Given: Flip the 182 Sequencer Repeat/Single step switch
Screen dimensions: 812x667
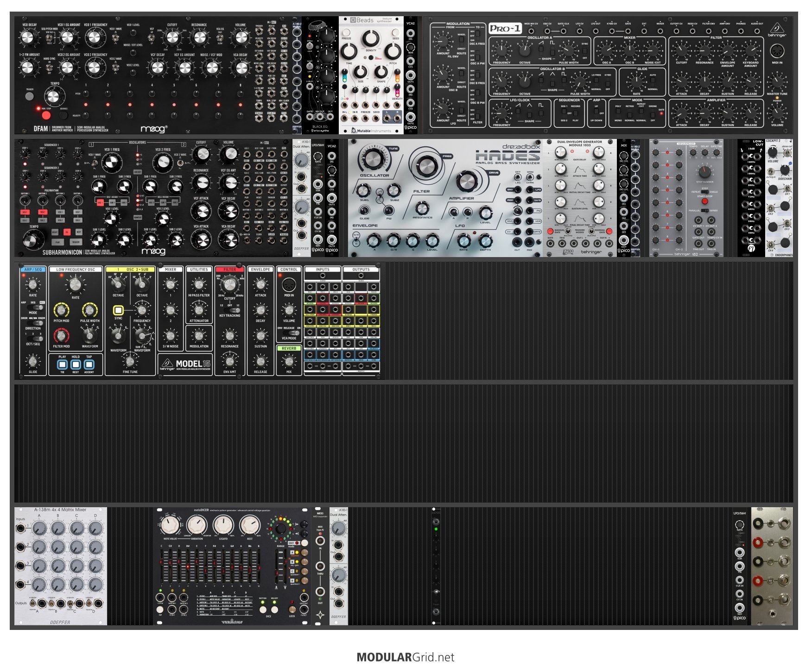Looking at the screenshot, I should click(704, 191).
